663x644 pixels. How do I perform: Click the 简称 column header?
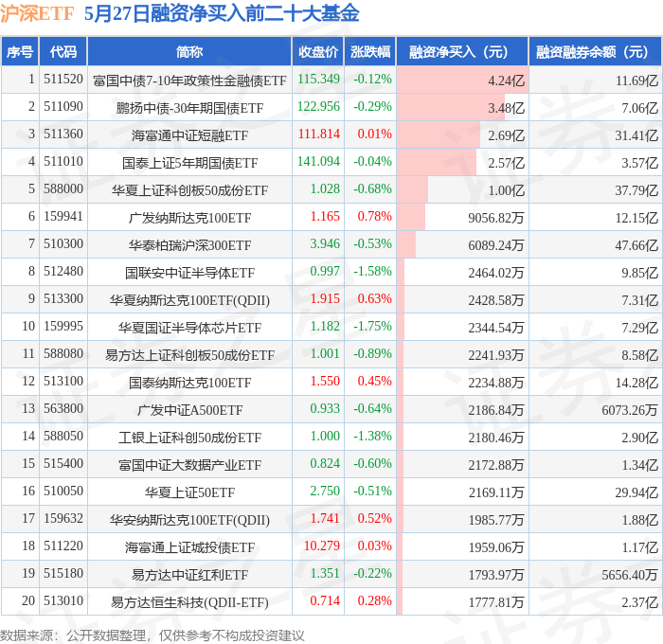(x=189, y=51)
